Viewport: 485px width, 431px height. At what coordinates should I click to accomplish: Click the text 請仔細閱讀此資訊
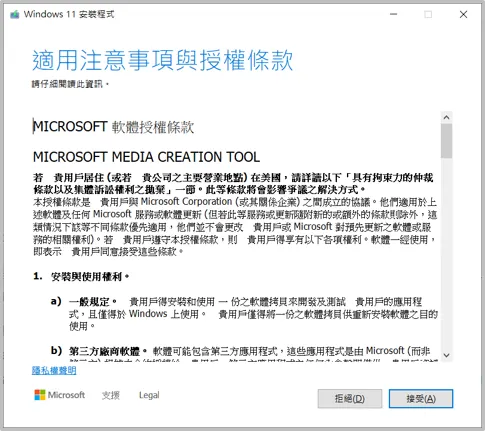coord(70,84)
